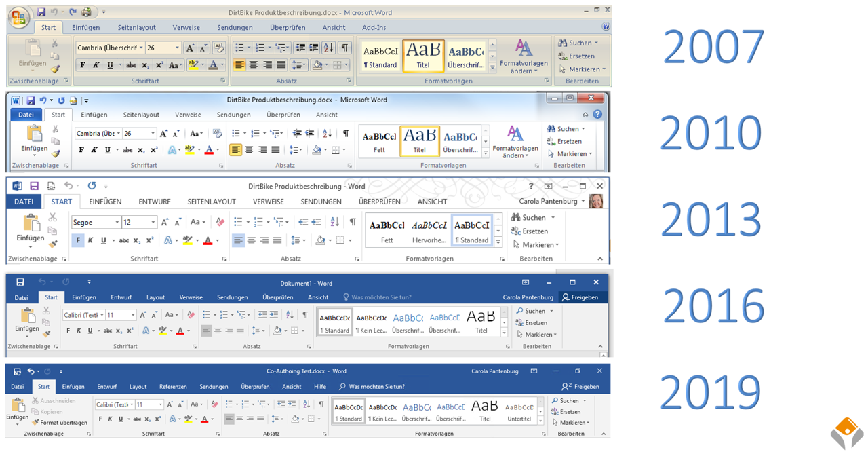The height and width of the screenshot is (452, 868).
Task: Click the increase indent icon in Word 2013
Action: (x=316, y=222)
